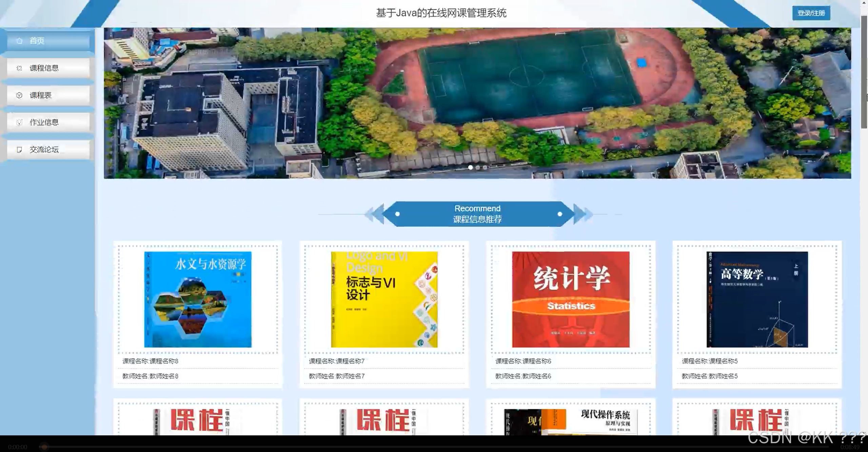Click the 课程名称8 course title link

pos(150,361)
